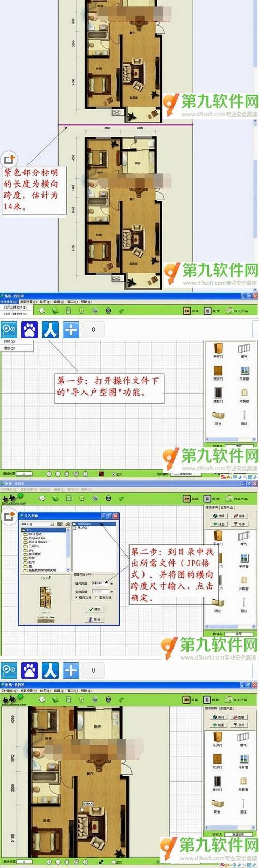259x868 pixels.
Task: Go up one folder in 导入图像 dialog
Action: (x=60, y=524)
